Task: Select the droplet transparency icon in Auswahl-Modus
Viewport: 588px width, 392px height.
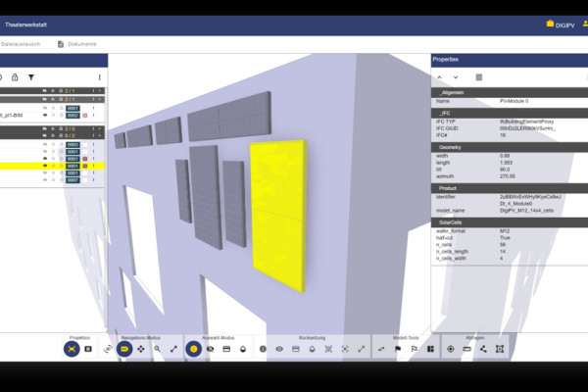Action: [x=243, y=349]
